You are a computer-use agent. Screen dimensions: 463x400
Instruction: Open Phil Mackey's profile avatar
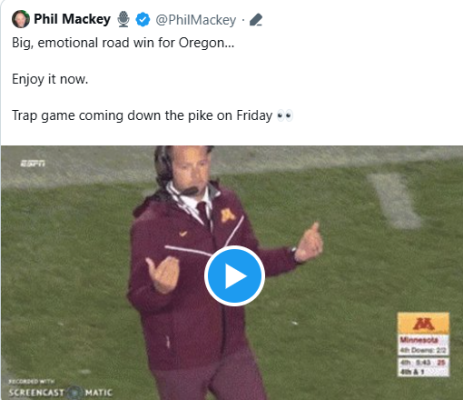point(21,19)
